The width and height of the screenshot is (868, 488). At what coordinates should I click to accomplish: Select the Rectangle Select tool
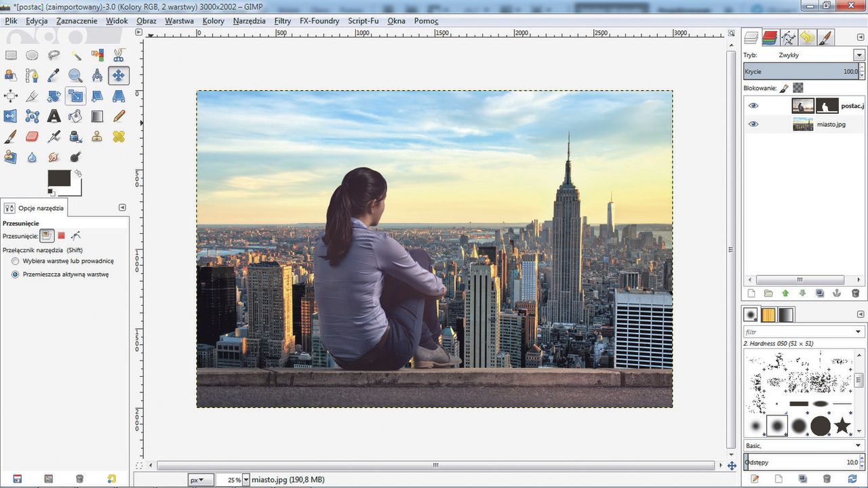(11, 56)
